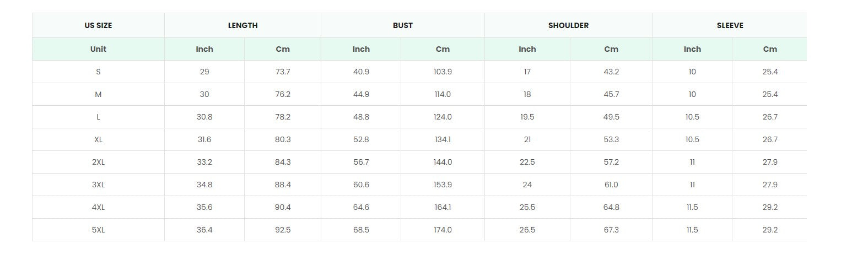The height and width of the screenshot is (265, 868).
Task: Select the 5XL size row label
Action: click(x=98, y=230)
